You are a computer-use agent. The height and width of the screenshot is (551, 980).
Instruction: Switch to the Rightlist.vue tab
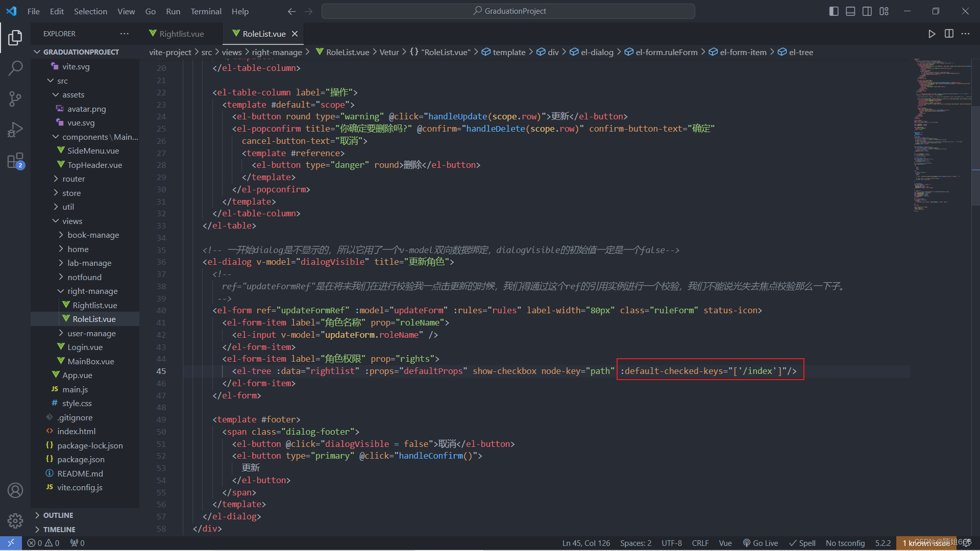coord(181,34)
